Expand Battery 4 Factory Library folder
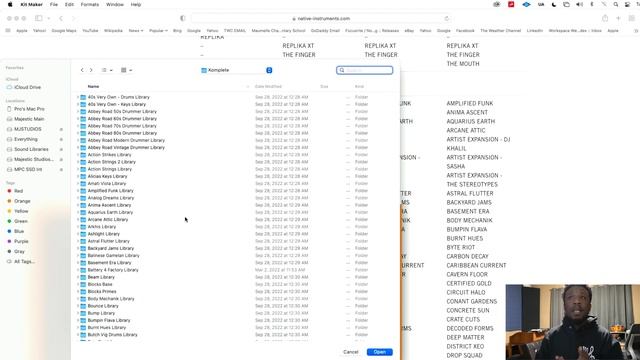This screenshot has width=640, height=360. (78, 270)
